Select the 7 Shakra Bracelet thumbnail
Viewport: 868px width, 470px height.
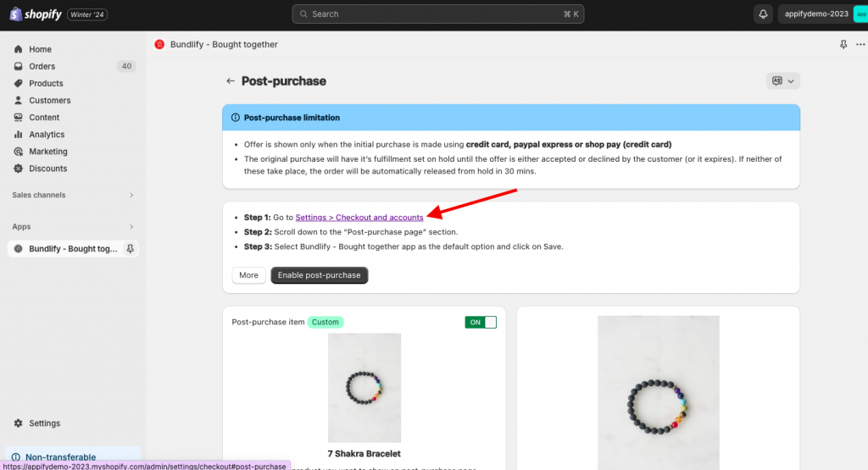tap(364, 388)
